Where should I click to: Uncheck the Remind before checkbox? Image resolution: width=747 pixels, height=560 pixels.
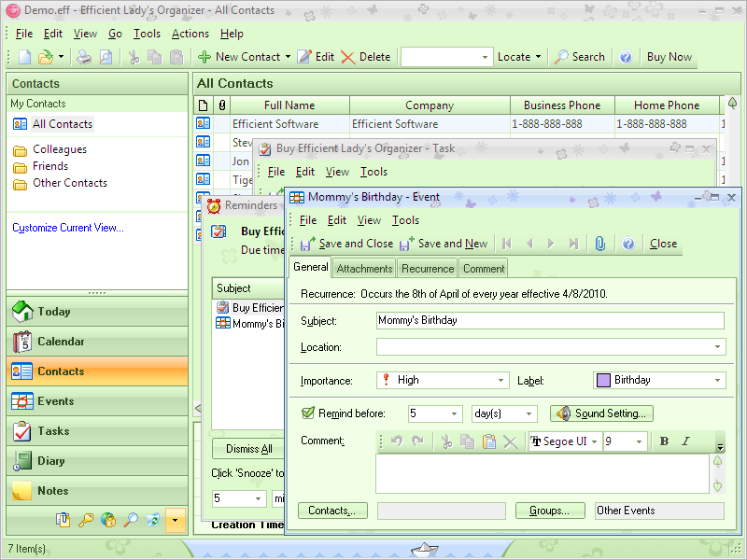point(308,413)
